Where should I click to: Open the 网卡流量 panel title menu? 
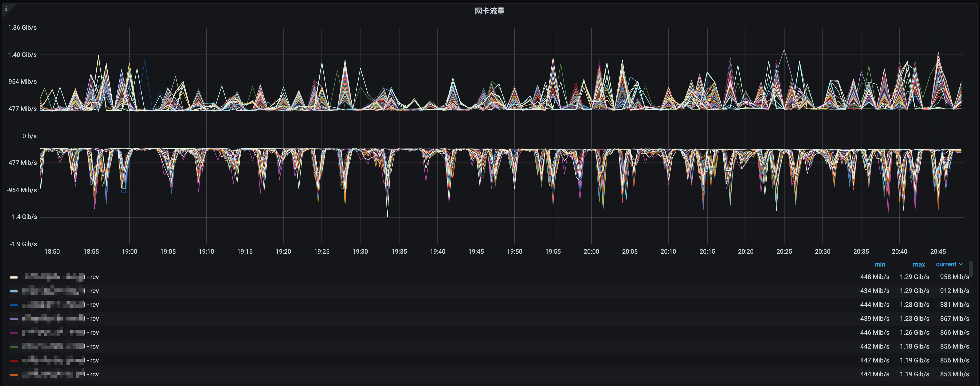point(490,11)
